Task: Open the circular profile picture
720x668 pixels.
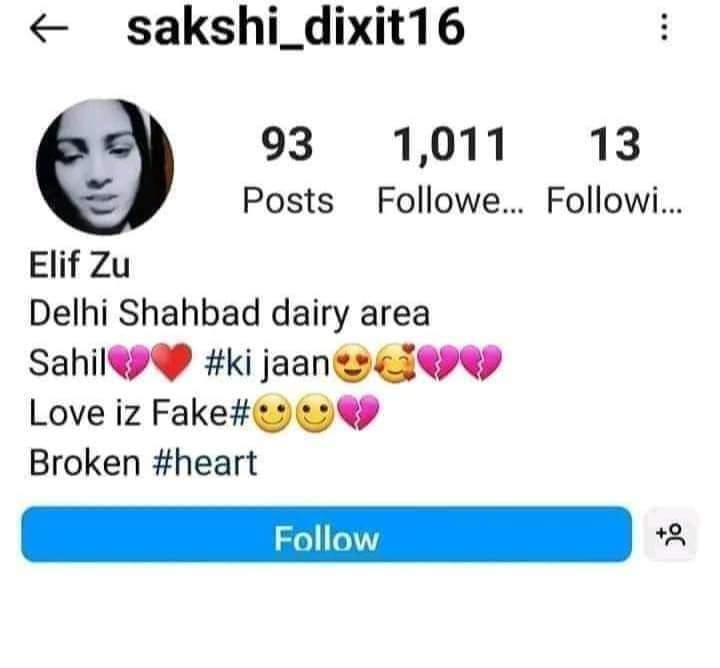Action: click(105, 167)
